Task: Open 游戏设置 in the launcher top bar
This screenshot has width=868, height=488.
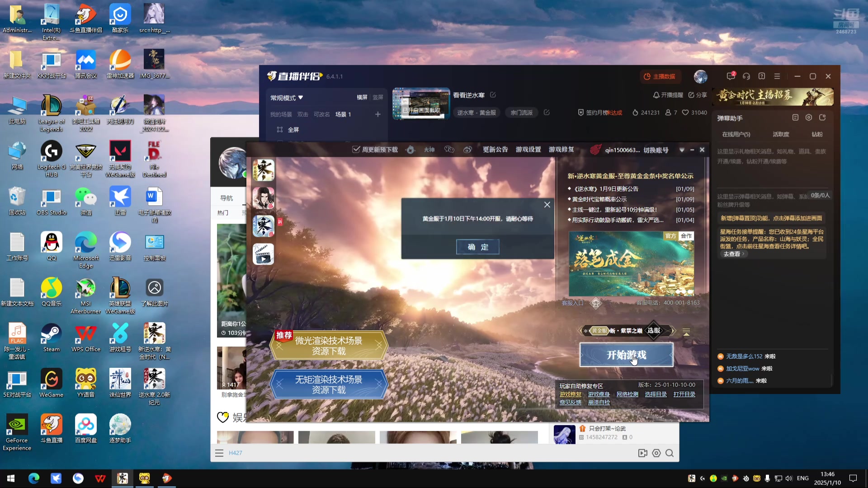Action: pyautogui.click(x=528, y=150)
